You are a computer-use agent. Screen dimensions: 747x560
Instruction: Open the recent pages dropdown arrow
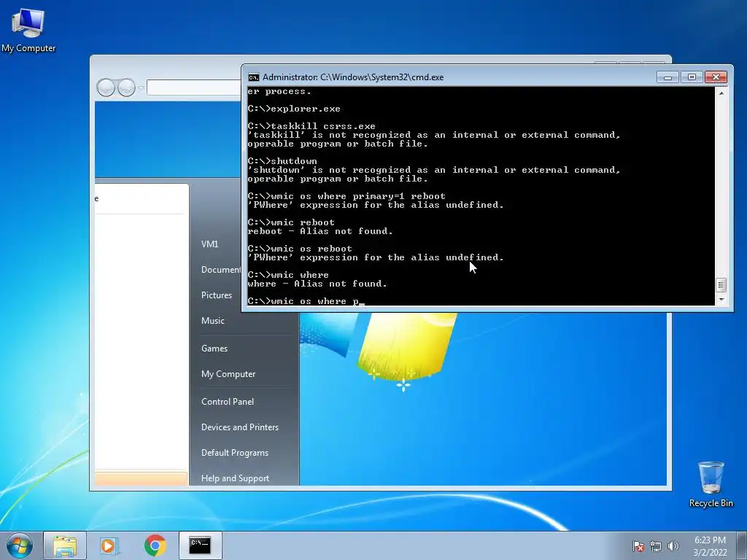tap(141, 88)
